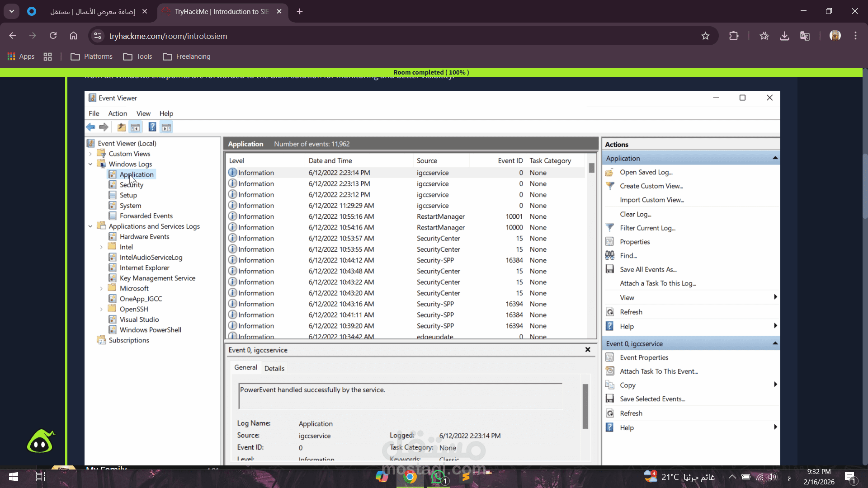
Task: Switch to the Arabic مستقل tab
Action: [93, 11]
